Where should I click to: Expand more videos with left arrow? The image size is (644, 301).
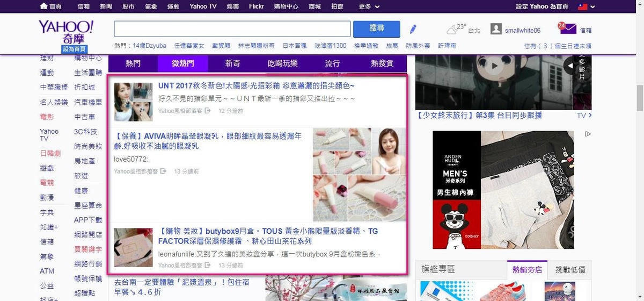pyautogui.click(x=569, y=66)
